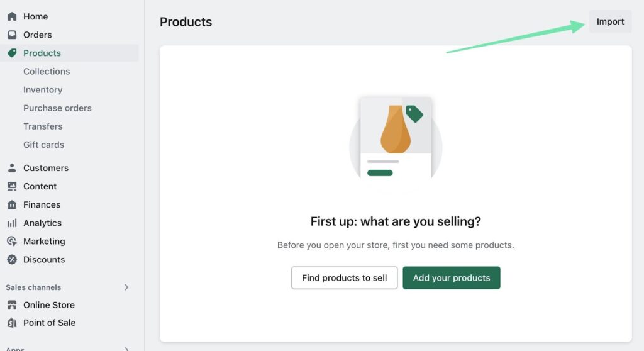
Task: Click the Content icon in sidebar
Action: coord(12,186)
